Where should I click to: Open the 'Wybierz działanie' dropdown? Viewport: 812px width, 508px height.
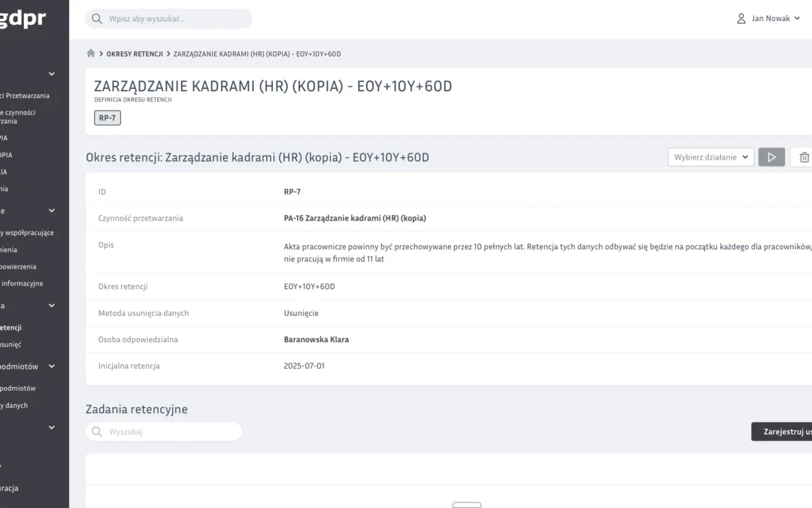pyautogui.click(x=710, y=157)
